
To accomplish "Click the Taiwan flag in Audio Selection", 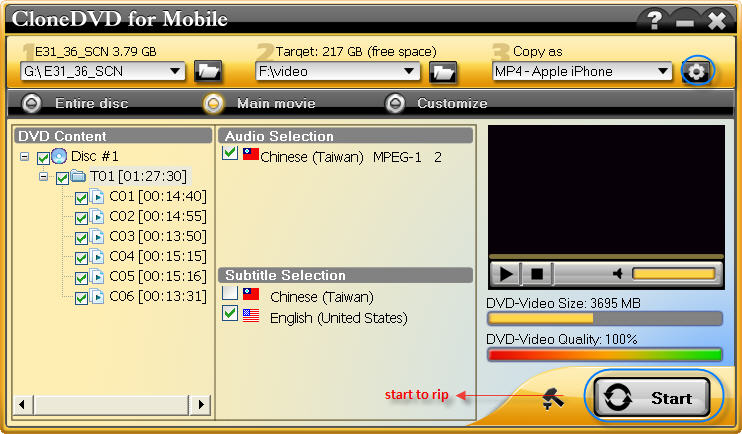I will coord(251,154).
